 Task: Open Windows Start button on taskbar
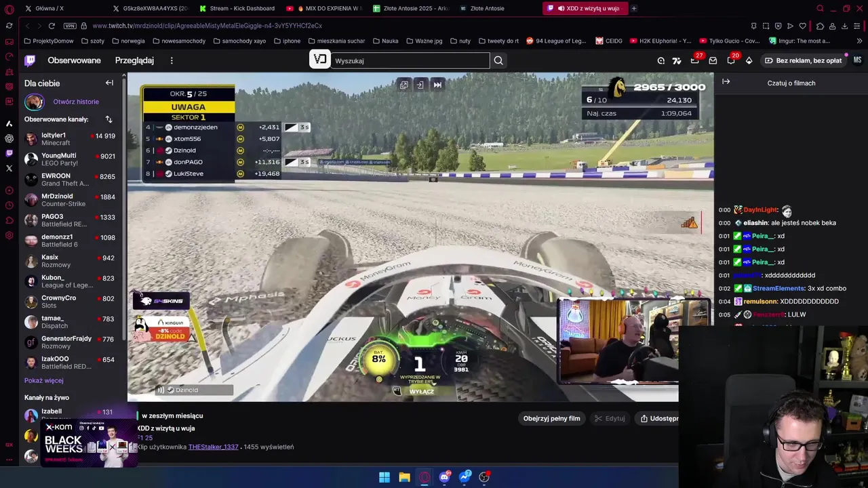pos(384,477)
